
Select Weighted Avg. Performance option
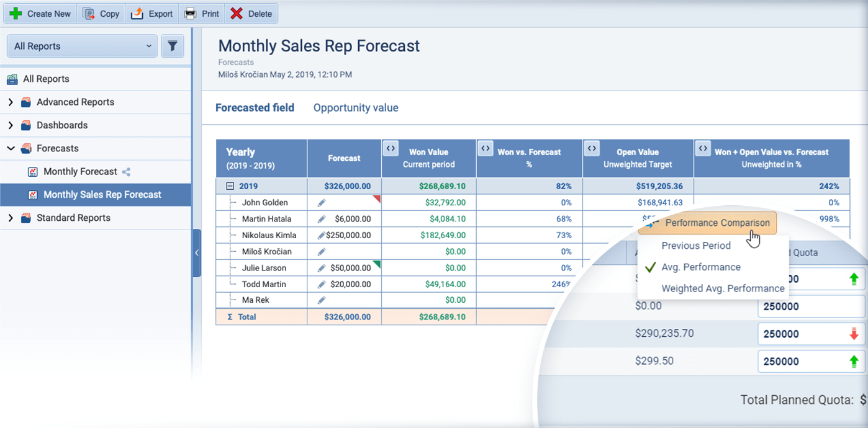click(x=723, y=288)
